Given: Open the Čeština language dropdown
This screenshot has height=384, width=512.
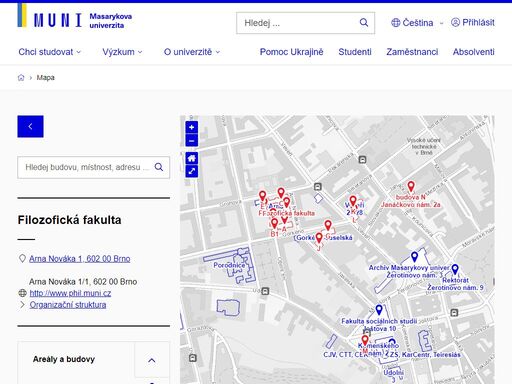Looking at the screenshot, I should point(417,23).
